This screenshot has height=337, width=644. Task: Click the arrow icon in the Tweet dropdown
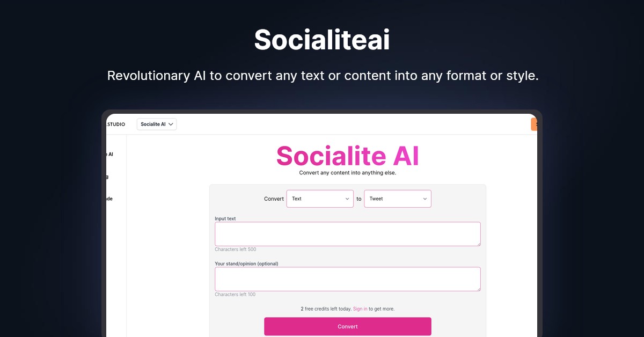pyautogui.click(x=425, y=199)
